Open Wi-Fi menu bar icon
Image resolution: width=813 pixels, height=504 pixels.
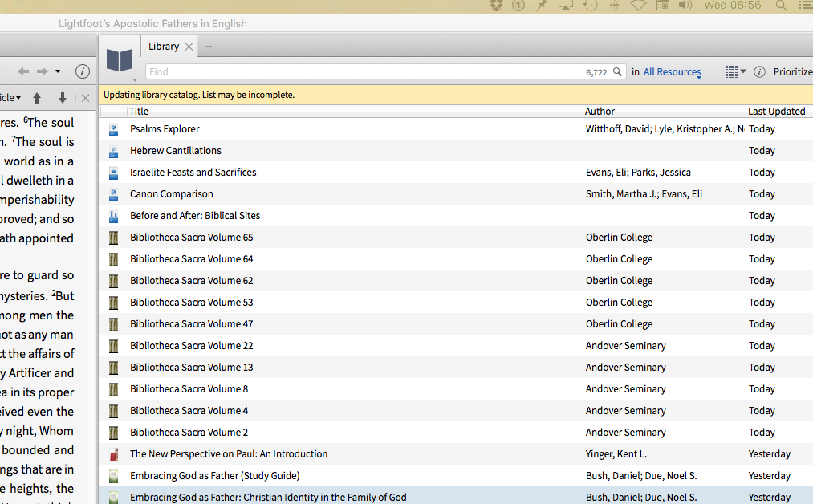click(638, 5)
